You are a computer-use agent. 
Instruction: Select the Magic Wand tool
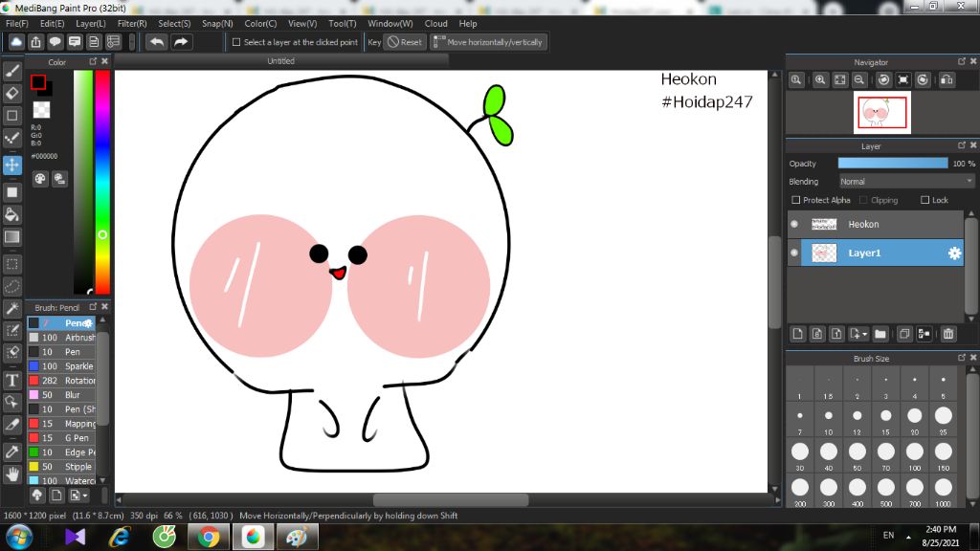11,308
